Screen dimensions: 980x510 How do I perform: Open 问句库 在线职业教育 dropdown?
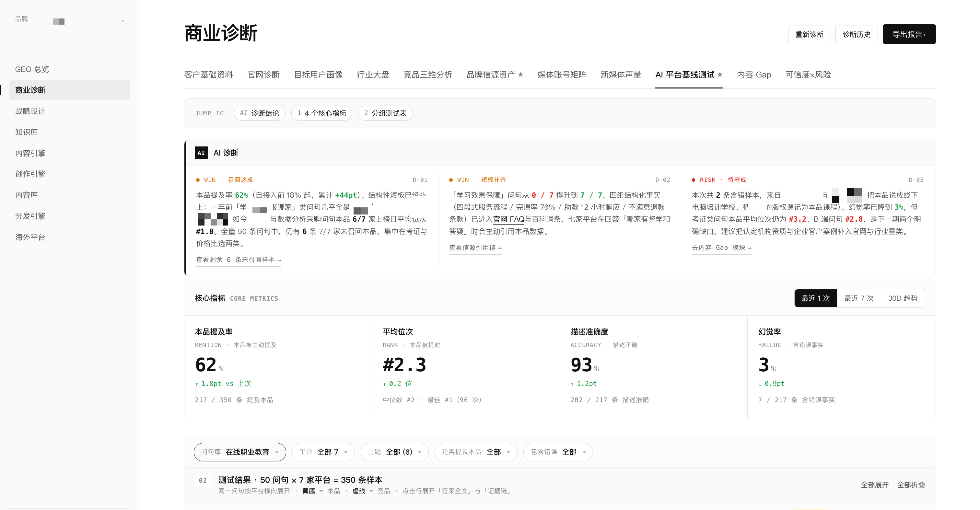[x=240, y=452]
